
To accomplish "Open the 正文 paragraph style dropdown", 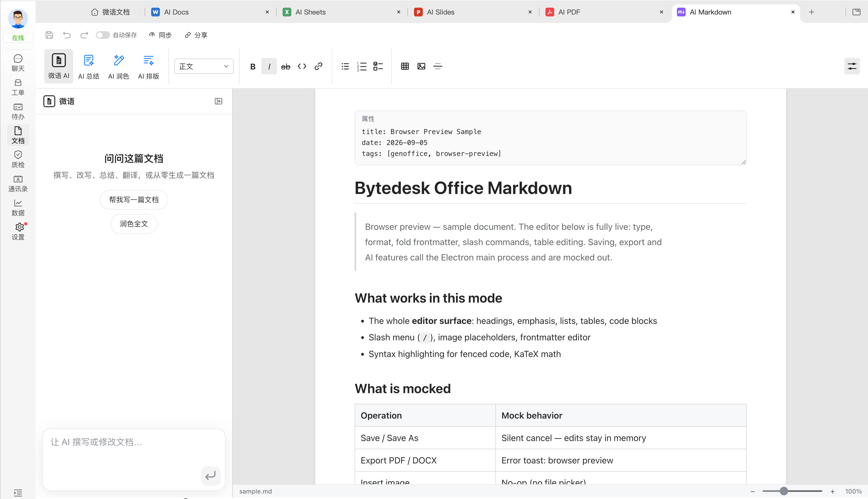I will coord(204,66).
